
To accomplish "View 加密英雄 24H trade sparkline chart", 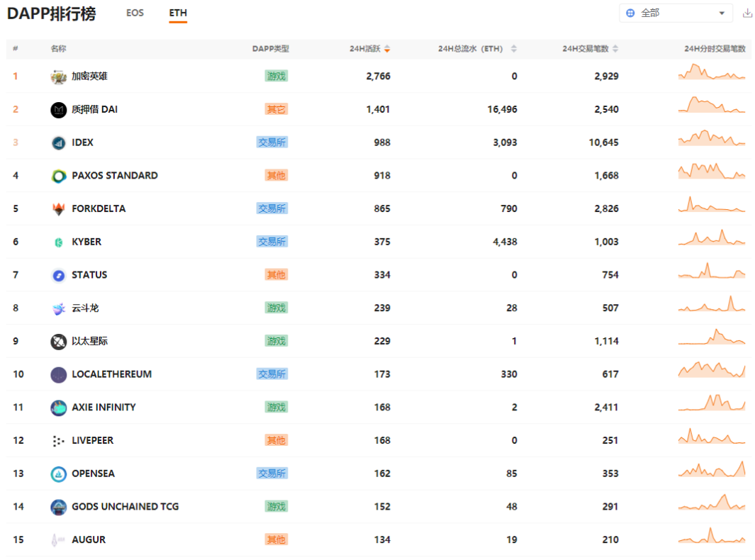I will tap(712, 72).
